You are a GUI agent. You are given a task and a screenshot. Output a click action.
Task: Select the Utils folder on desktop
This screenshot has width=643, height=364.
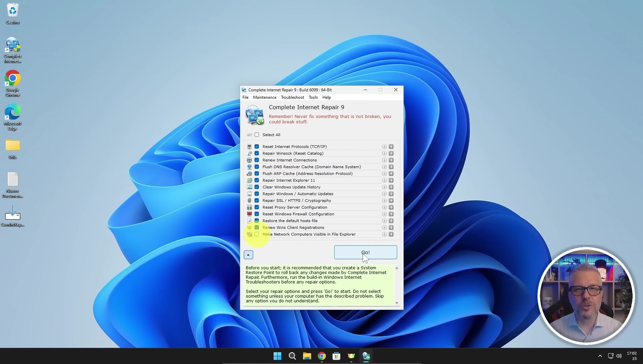pos(13,149)
